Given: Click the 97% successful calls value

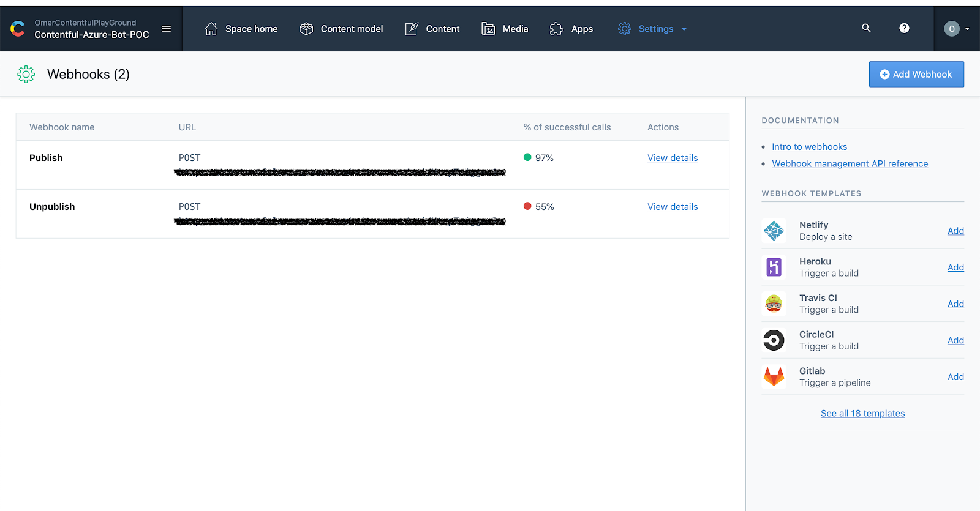Looking at the screenshot, I should point(544,158).
